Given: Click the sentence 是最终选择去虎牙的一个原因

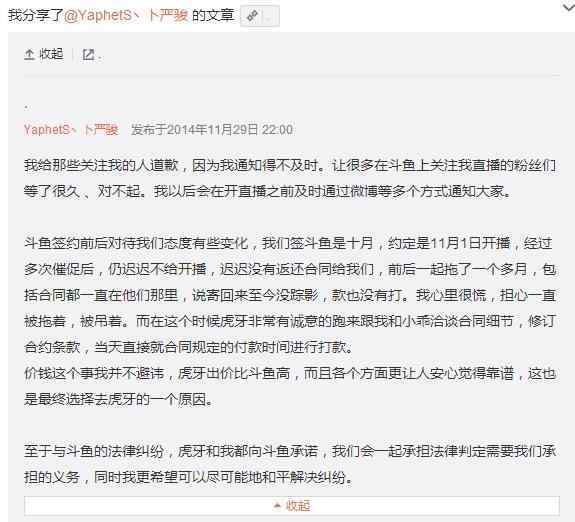Looking at the screenshot, I should tap(119, 399).
